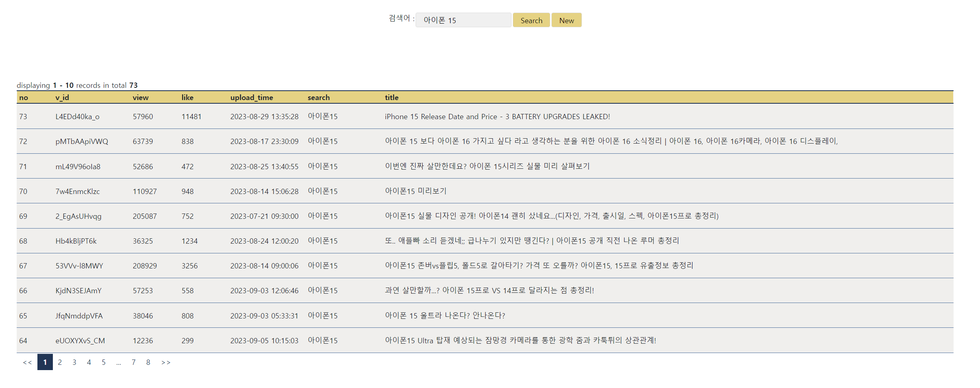Click upload time 2023-08-29 13:35:28

[x=264, y=117]
